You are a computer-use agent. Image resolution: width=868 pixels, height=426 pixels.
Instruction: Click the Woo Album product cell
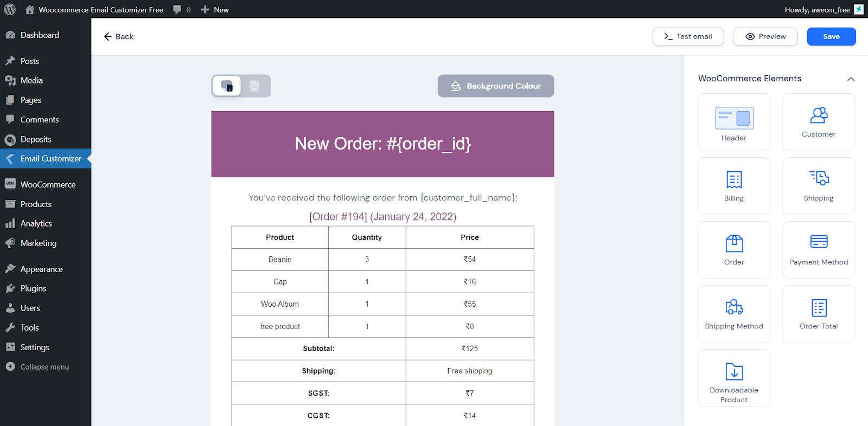pos(280,304)
